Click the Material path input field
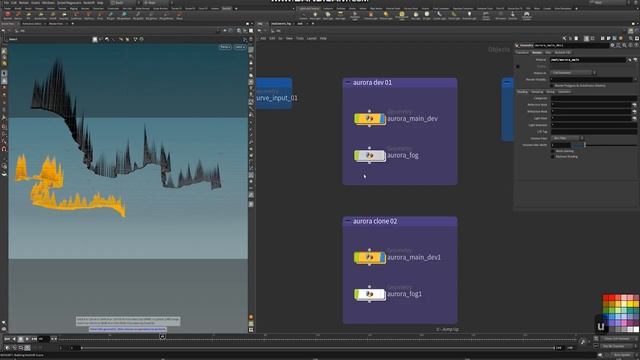The image size is (640, 360). click(x=588, y=60)
